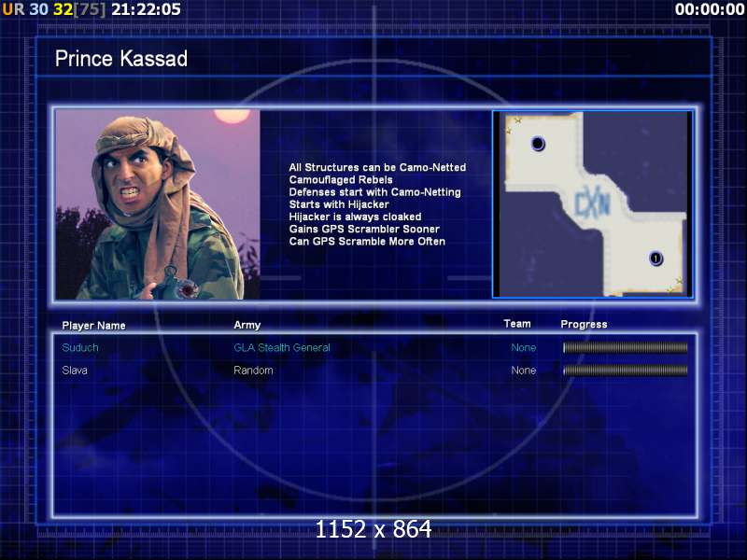Image resolution: width=747 pixels, height=560 pixels.
Task: Click the Player Name column header
Action: pyautogui.click(x=94, y=326)
